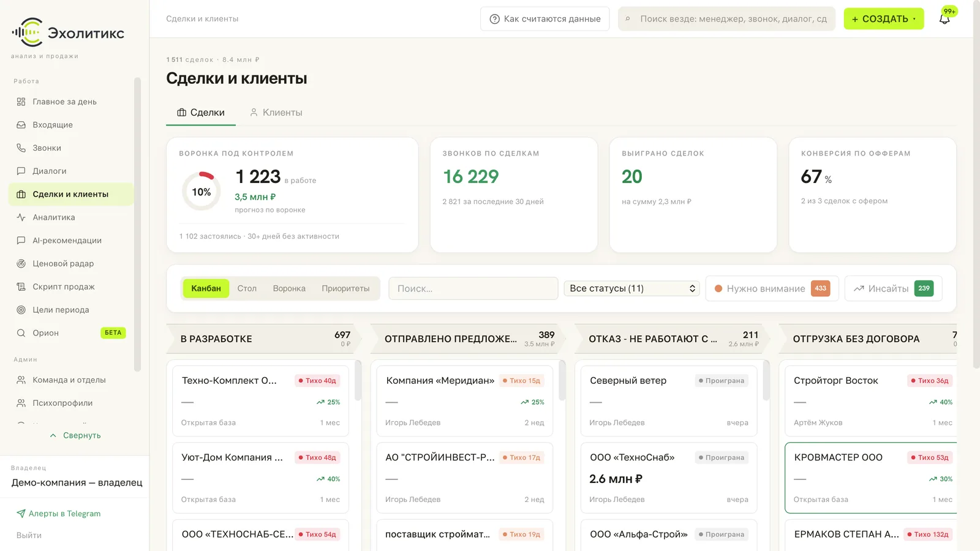This screenshot has height=551, width=980.
Task: Open Сделки и клиенты breadcrumb
Action: tap(202, 19)
